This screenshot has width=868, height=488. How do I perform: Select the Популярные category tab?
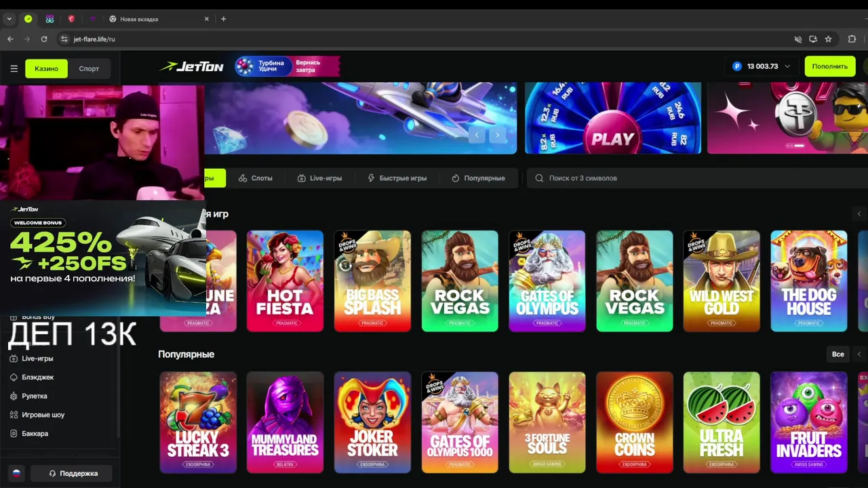tap(478, 178)
